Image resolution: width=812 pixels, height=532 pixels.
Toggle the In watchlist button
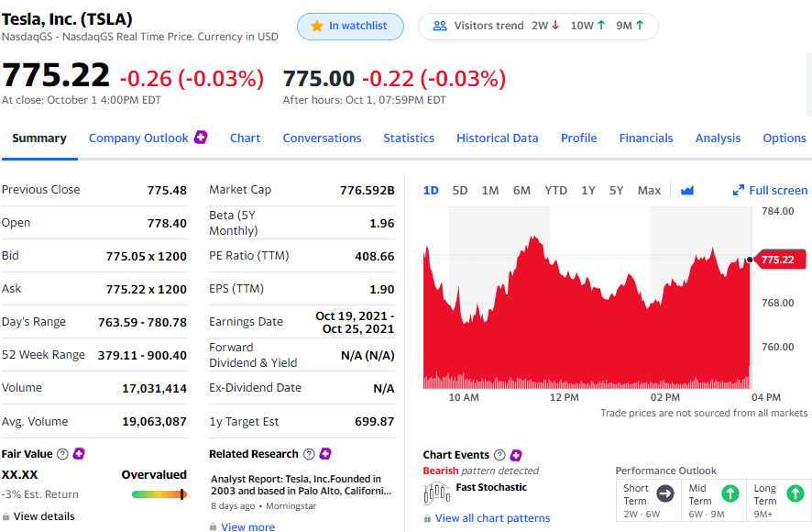[350, 26]
